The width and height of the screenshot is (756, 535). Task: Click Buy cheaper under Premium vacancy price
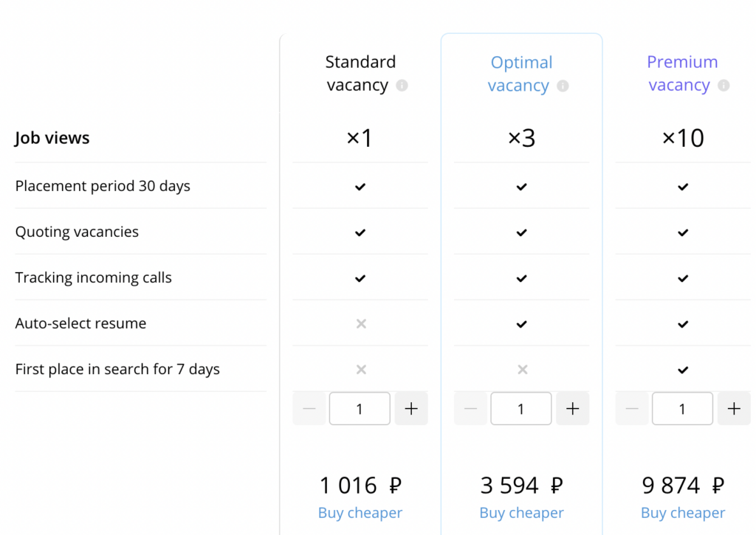click(683, 513)
